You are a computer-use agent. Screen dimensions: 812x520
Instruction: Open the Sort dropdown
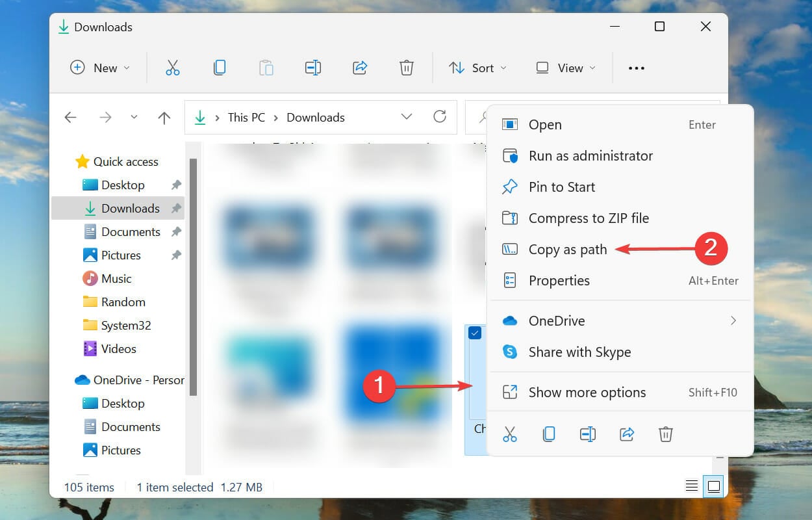click(x=478, y=67)
